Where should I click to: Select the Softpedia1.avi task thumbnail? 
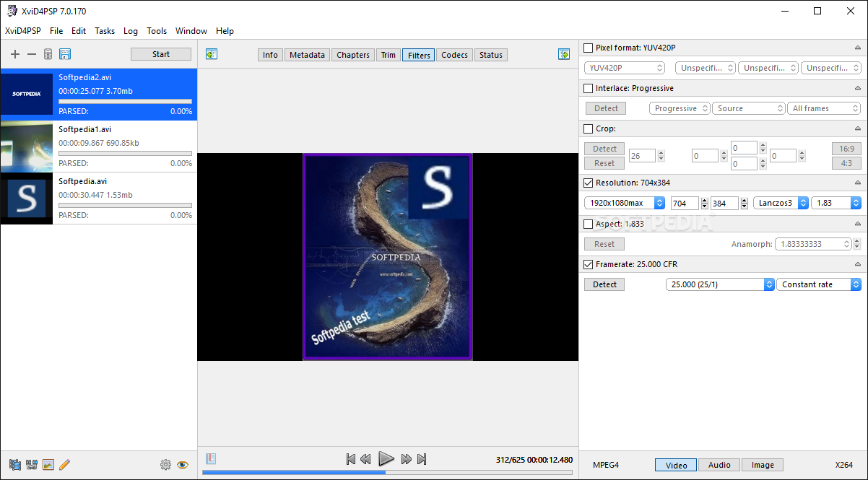27,147
